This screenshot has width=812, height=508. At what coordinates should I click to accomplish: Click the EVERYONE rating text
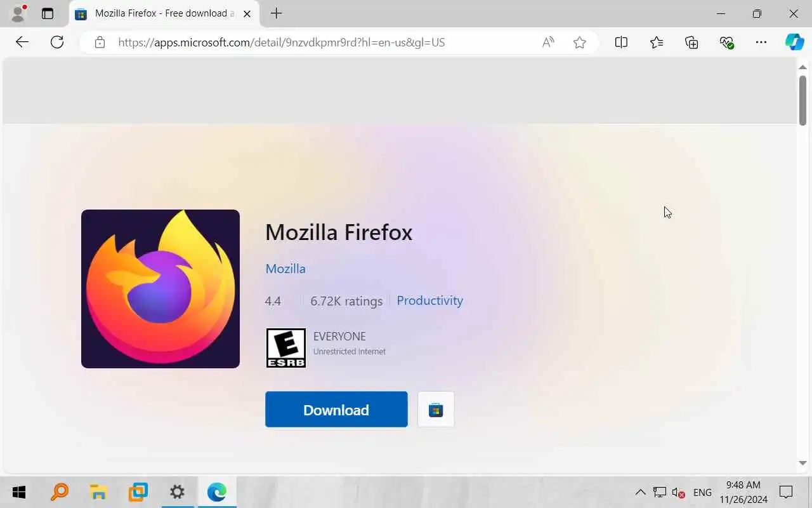(x=339, y=337)
